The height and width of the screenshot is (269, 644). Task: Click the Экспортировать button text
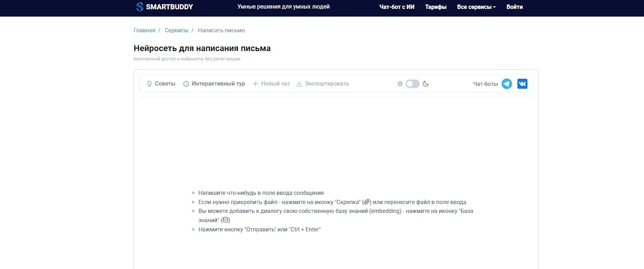[x=327, y=84]
